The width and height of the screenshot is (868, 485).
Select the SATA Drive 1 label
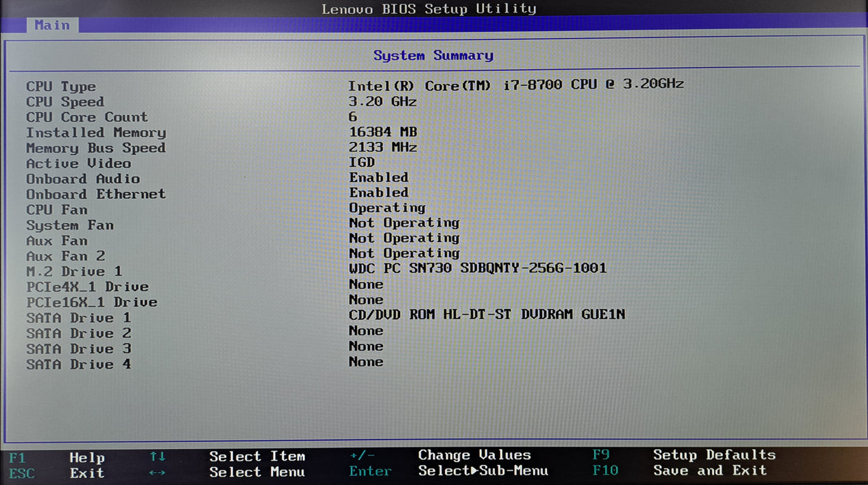coord(78,318)
